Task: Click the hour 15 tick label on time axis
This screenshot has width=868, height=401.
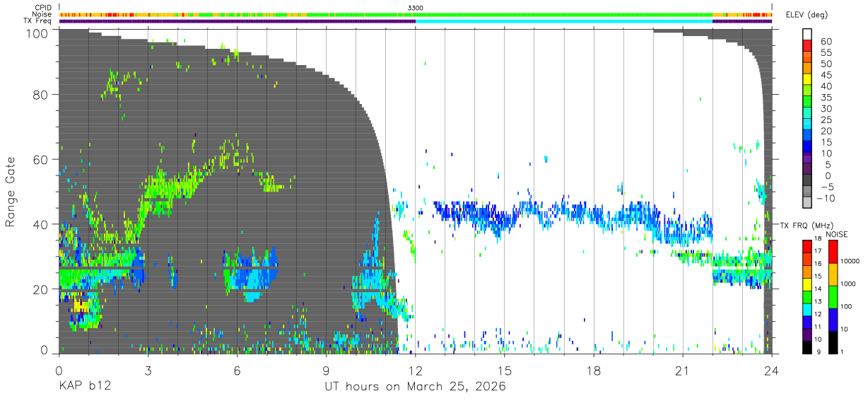Action: [505, 371]
